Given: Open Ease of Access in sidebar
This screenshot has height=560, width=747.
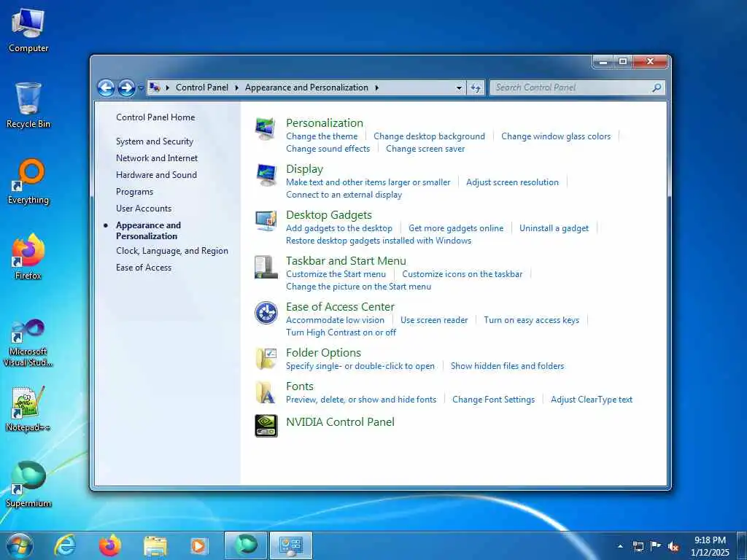Looking at the screenshot, I should [x=144, y=267].
